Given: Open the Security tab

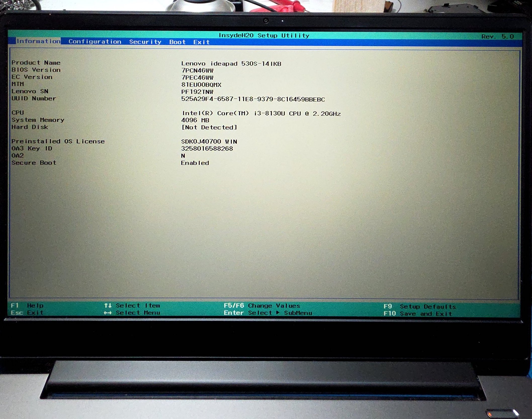Looking at the screenshot, I should [145, 42].
